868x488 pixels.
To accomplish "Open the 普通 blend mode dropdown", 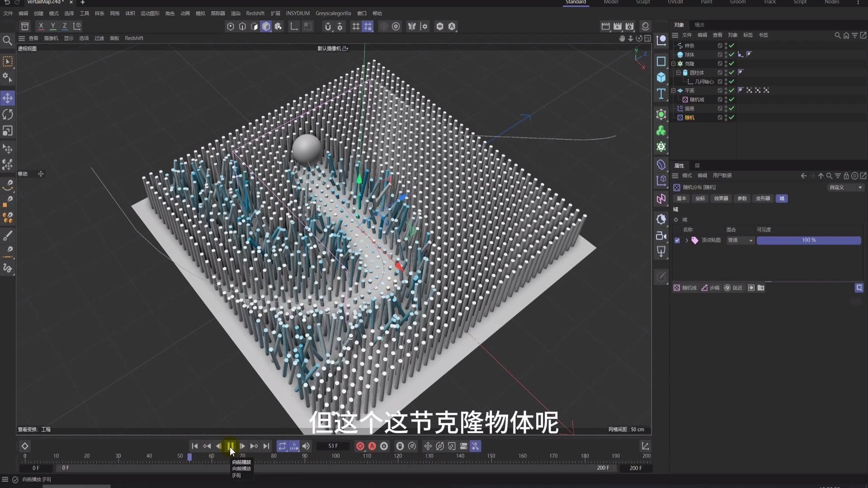I will [x=740, y=240].
